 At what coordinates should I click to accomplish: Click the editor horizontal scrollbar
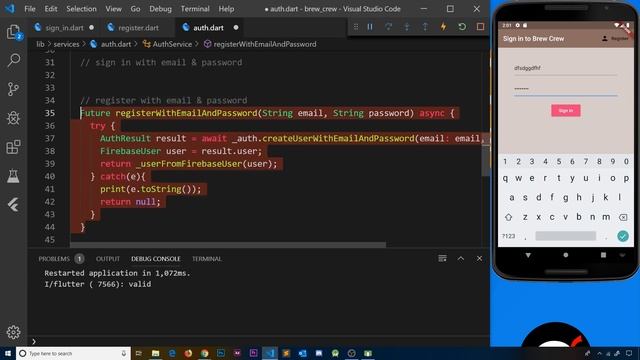(x=228, y=245)
